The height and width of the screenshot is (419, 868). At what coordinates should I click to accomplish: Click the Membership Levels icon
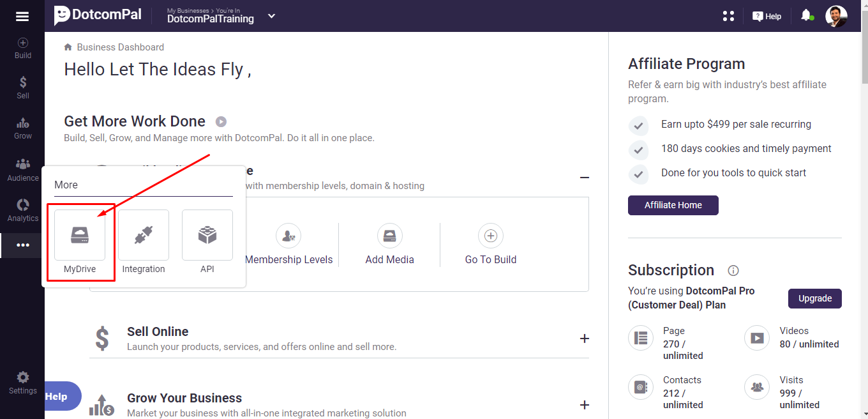(288, 236)
